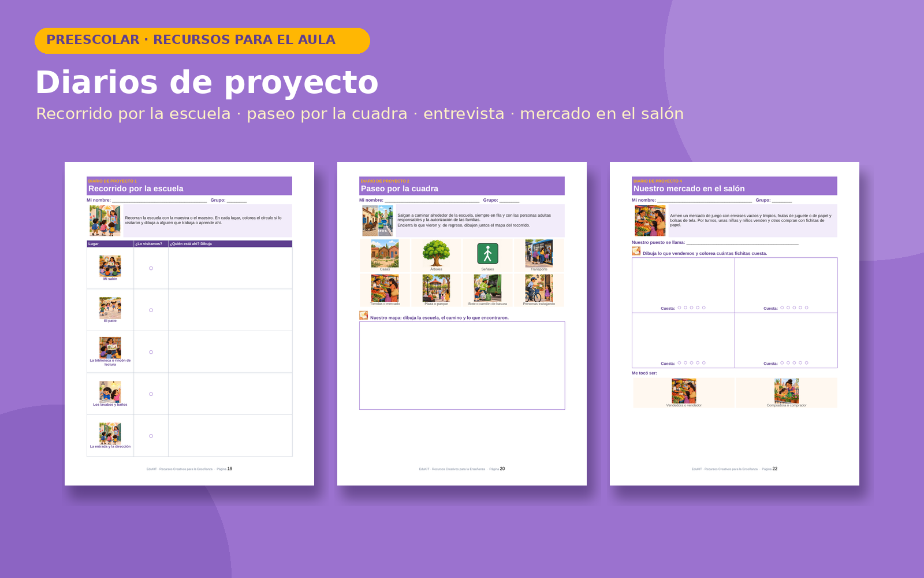924x578 pixels.
Task: Click the Nuestro puesto se llama blank line
Action: (743, 243)
